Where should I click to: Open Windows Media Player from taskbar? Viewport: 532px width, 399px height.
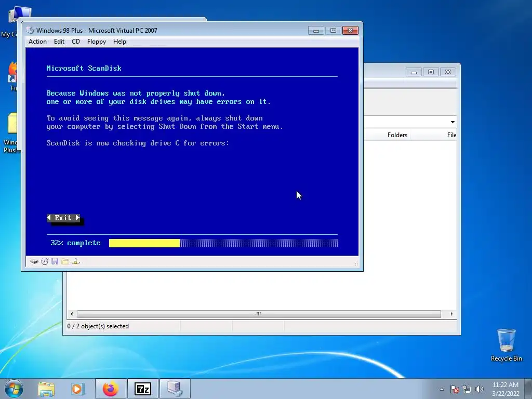77,389
